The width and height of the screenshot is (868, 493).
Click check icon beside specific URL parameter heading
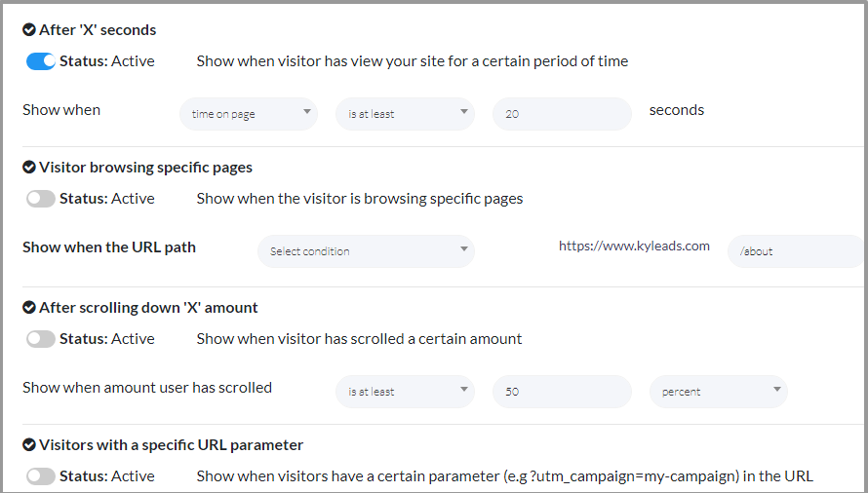(x=29, y=445)
